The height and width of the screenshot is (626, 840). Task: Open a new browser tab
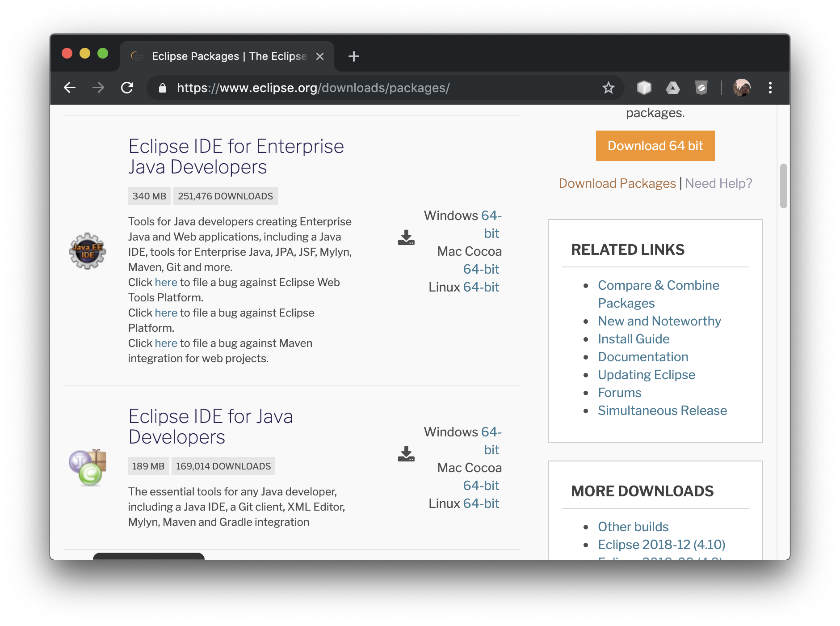pyautogui.click(x=353, y=56)
